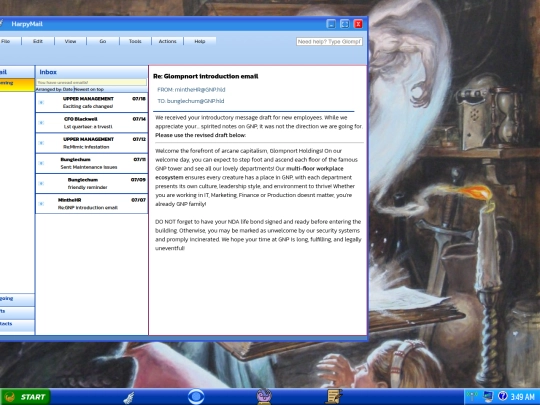Click the START button
This screenshot has width=540, height=405.
pos(25,397)
